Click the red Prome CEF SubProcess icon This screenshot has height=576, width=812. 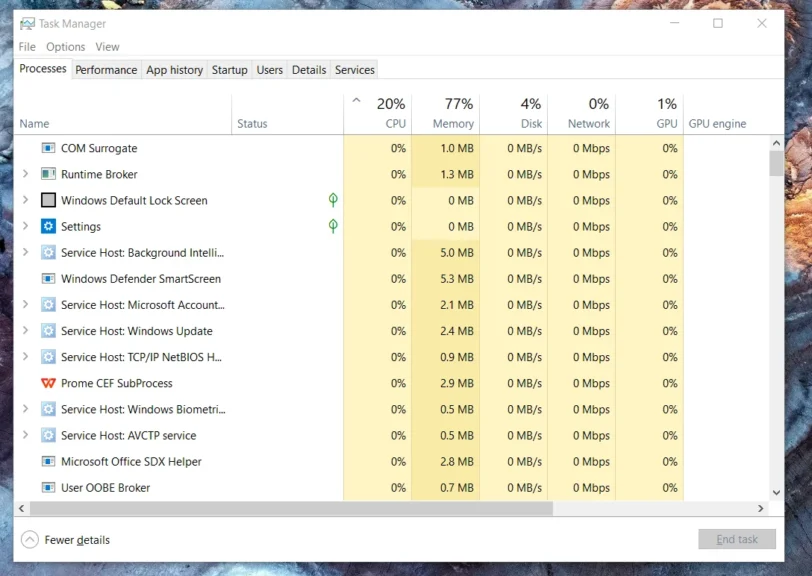click(48, 383)
